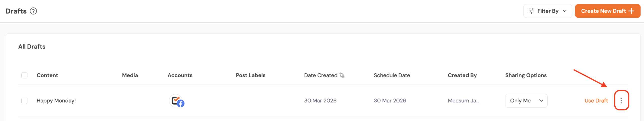Select all drafts with the header checkbox
Image resolution: width=644 pixels, height=121 pixels.
[x=24, y=75]
